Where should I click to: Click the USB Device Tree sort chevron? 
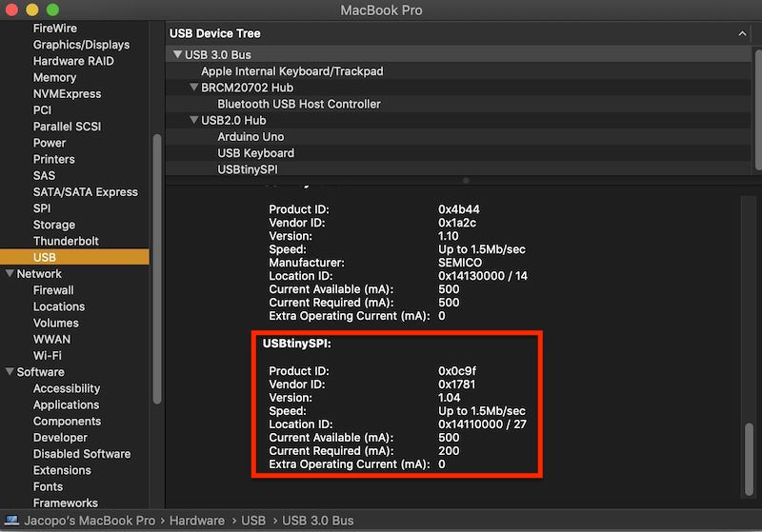click(x=742, y=33)
